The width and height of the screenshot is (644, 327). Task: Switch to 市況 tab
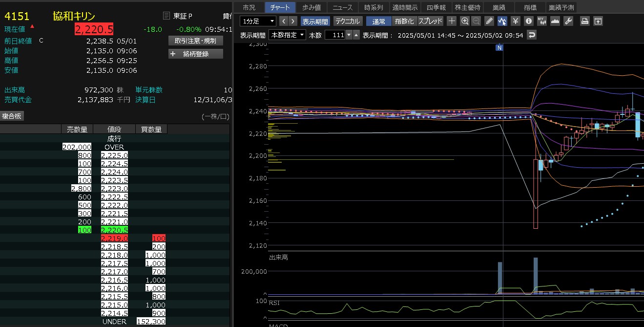pos(249,7)
